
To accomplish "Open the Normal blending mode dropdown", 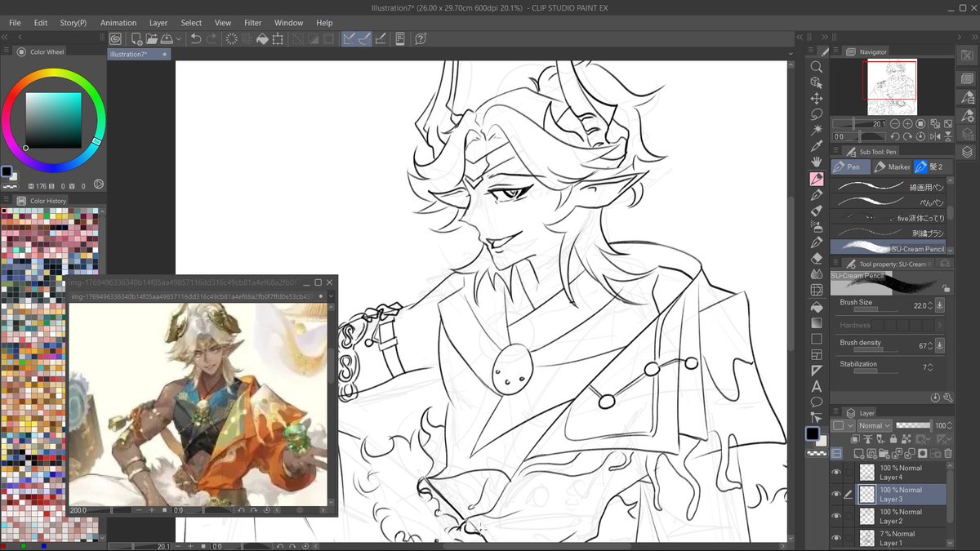I will [x=874, y=425].
